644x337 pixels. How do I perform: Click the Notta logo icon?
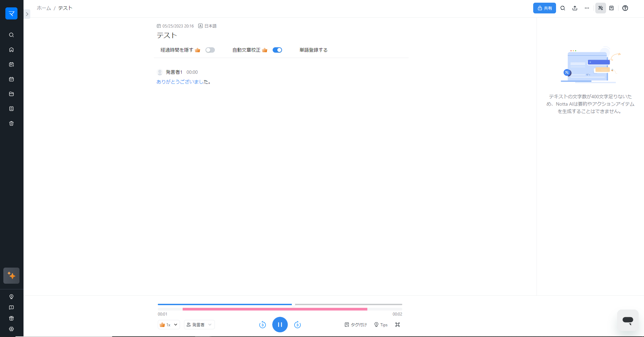[11, 13]
